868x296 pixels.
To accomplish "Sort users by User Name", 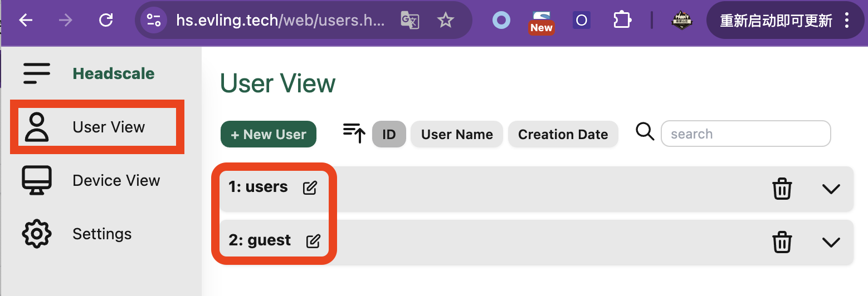I will tap(457, 135).
